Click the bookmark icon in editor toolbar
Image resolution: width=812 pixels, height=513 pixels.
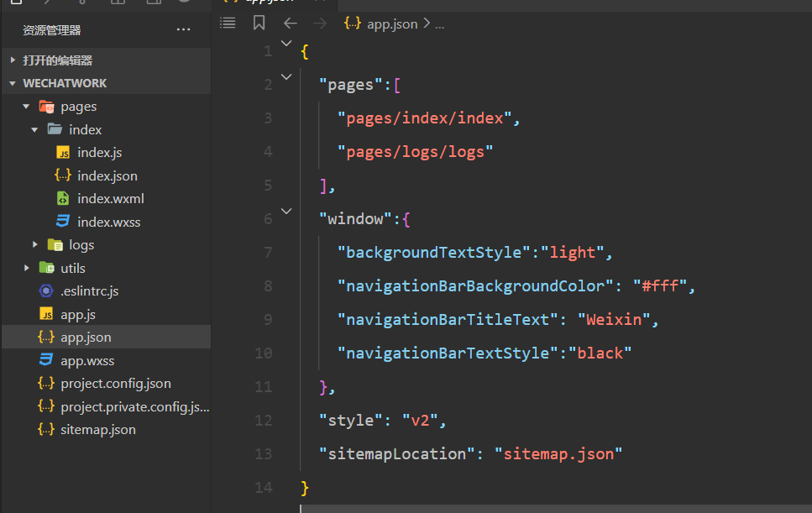point(259,24)
